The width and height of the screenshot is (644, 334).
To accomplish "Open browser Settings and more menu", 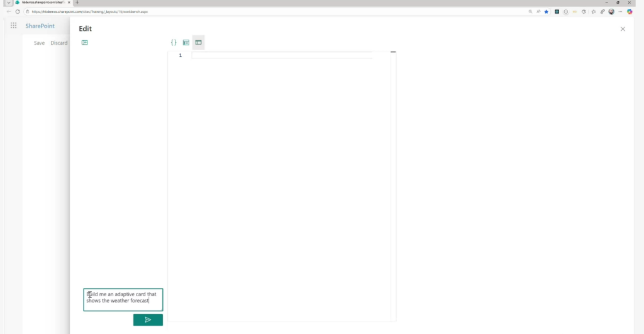I will coord(621,11).
